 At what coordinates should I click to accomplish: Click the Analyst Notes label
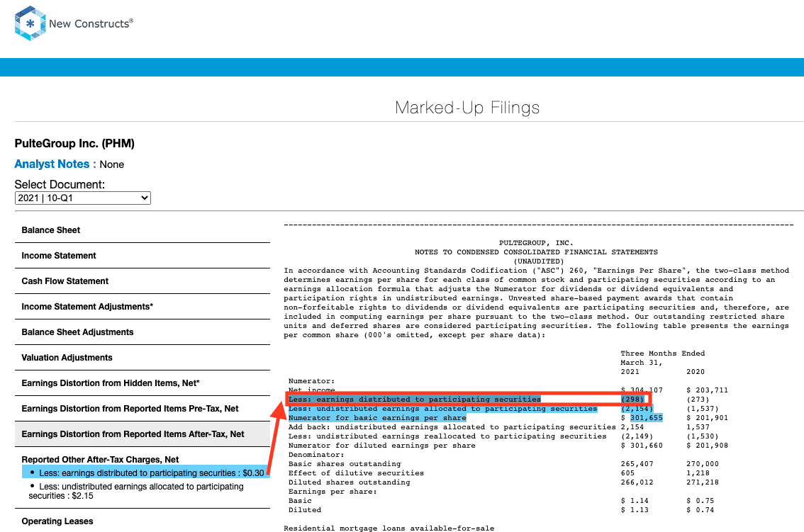55,164
